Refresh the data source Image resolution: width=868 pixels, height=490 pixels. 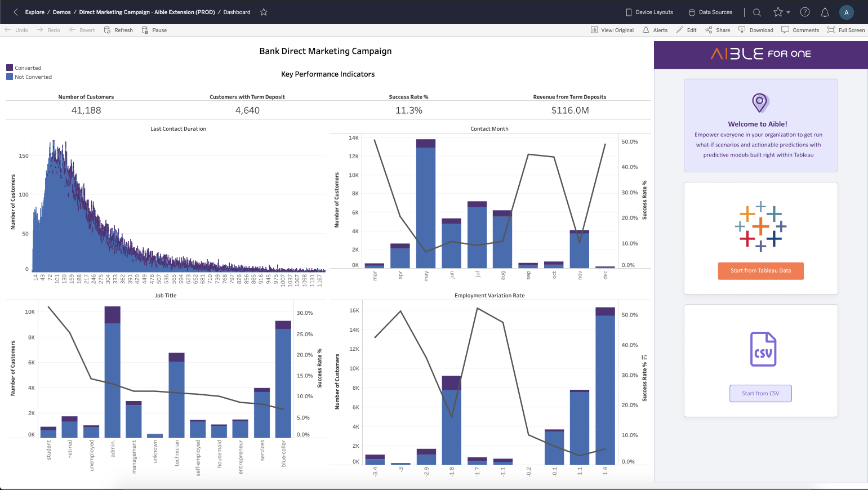click(118, 30)
